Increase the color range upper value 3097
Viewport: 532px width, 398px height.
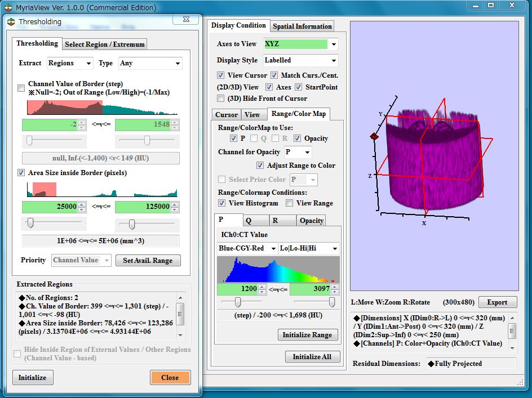click(334, 287)
